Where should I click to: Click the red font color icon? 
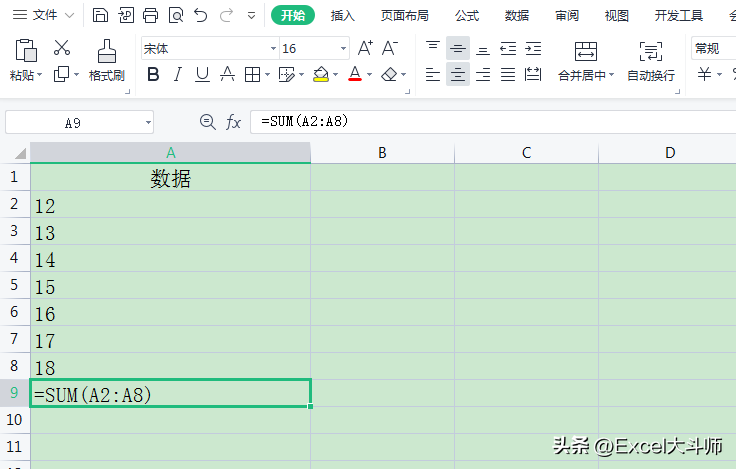coord(355,74)
